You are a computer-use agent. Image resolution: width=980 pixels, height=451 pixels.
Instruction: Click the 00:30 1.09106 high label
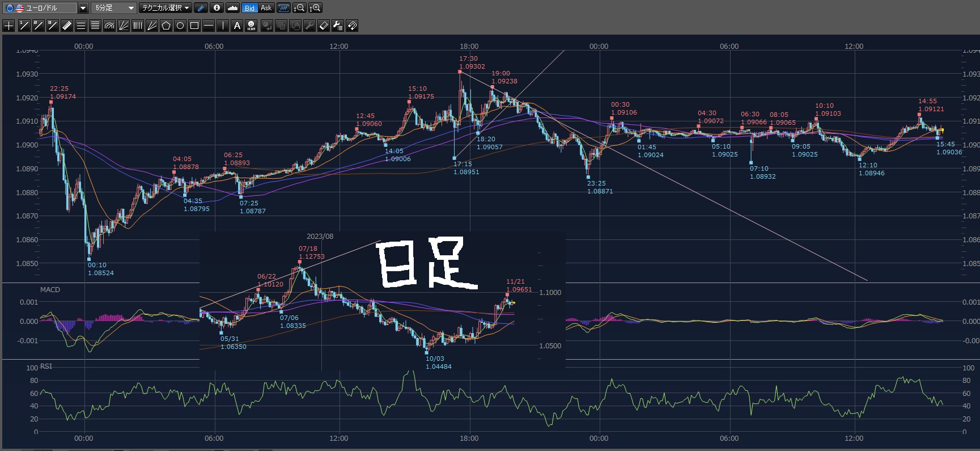(x=623, y=108)
